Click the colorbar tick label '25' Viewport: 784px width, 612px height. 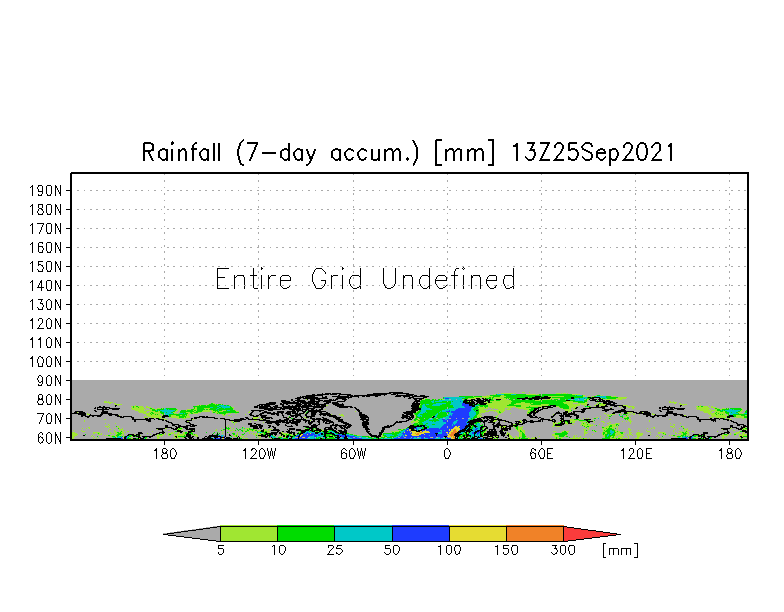(335, 550)
